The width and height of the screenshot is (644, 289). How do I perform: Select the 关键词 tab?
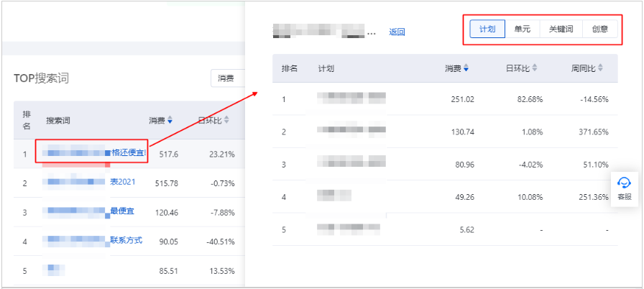[x=561, y=29]
